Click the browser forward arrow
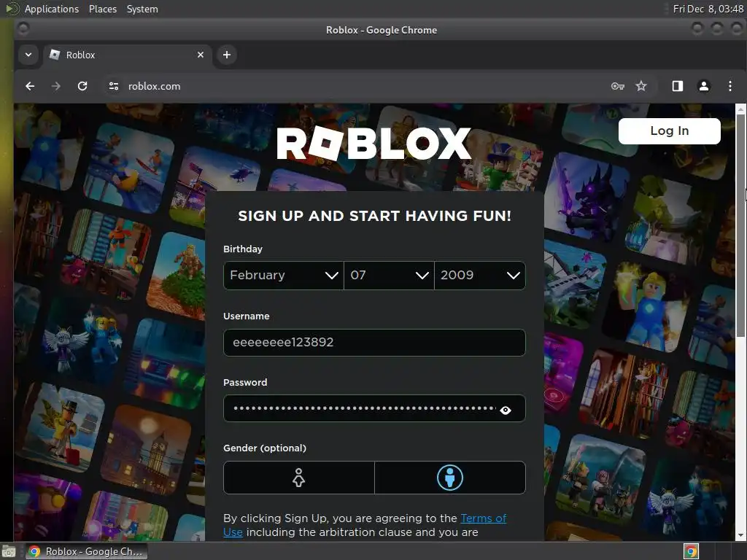 55,86
